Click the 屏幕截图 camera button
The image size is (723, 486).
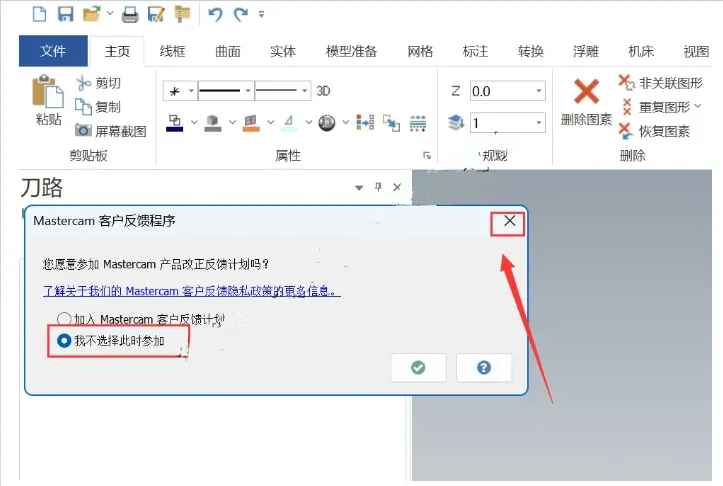click(x=111, y=131)
